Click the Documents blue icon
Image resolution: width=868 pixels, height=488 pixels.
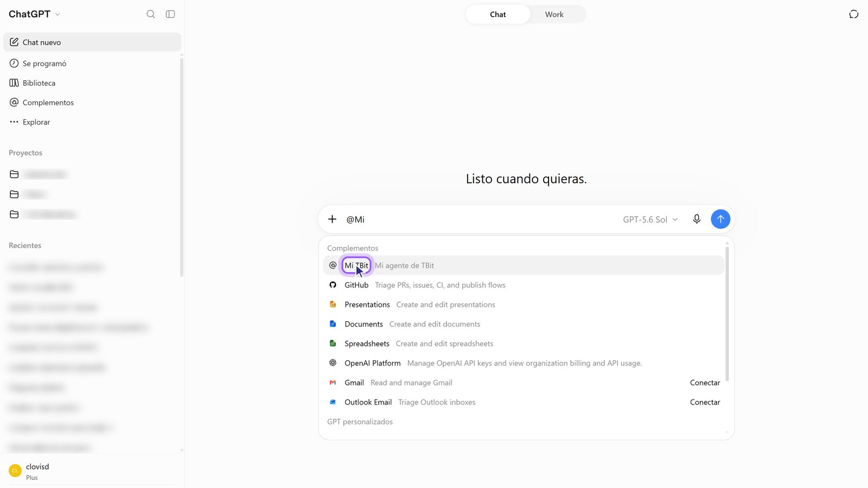click(333, 324)
